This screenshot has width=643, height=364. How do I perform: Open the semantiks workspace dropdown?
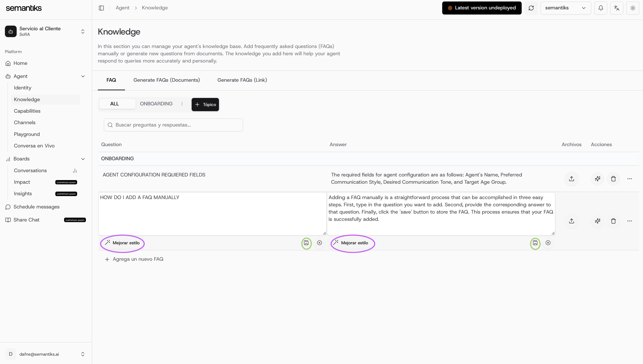pyautogui.click(x=565, y=8)
